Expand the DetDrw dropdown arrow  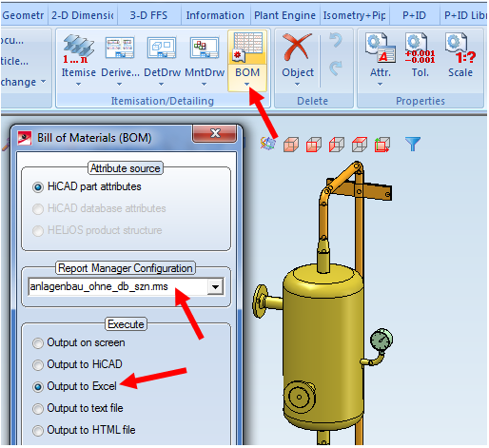click(x=161, y=85)
